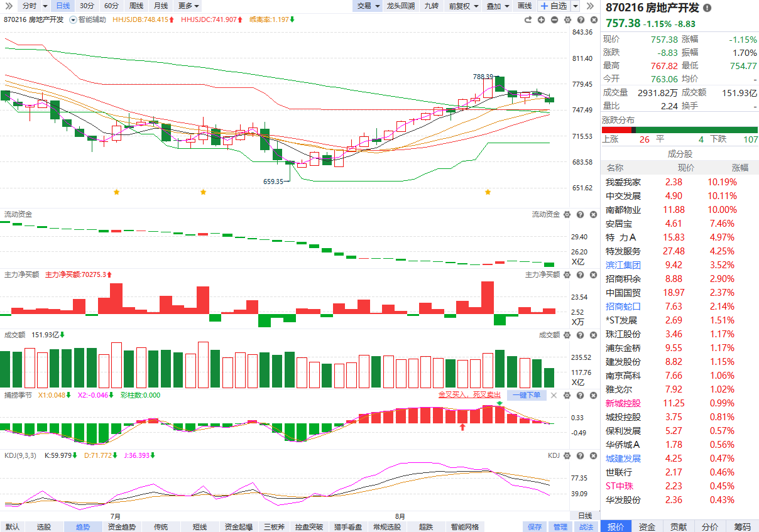Expand the 更多 period dropdown
The image size is (759, 532).
(188, 6)
